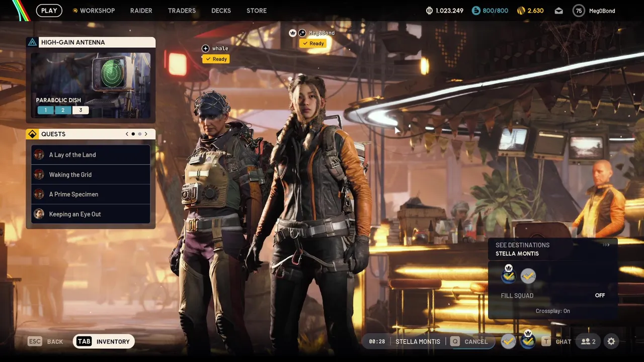Click the coin currency icon showing 1.023.249
Screen dimensions: 644x362
(429, 11)
